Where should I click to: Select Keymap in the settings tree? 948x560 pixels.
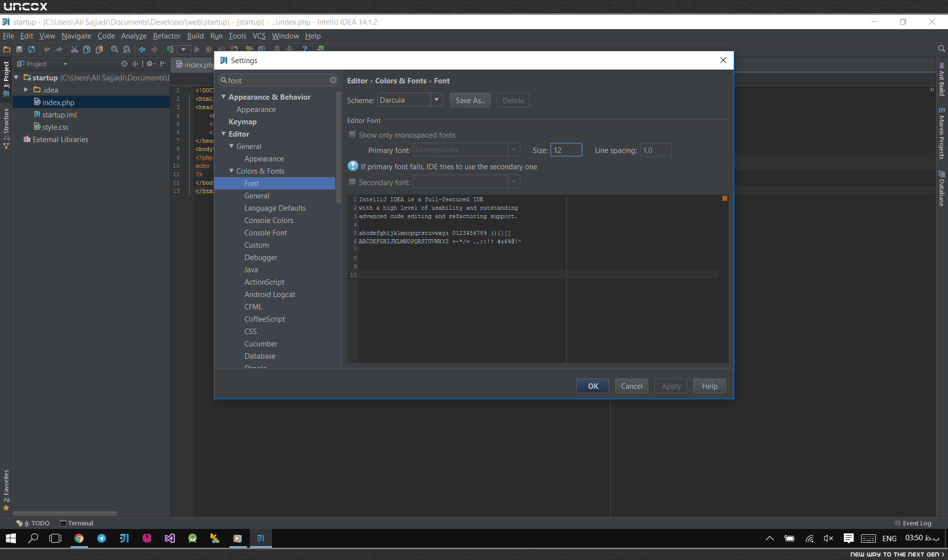[242, 121]
